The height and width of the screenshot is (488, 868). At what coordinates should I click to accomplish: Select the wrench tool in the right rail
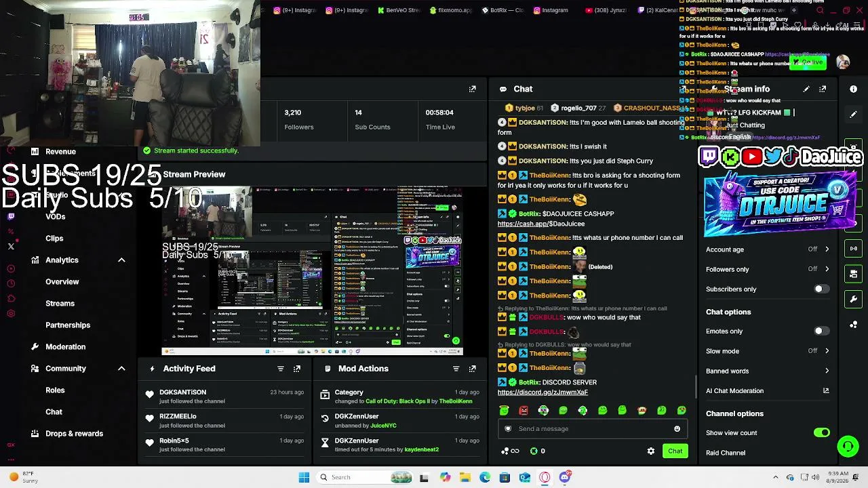853,299
